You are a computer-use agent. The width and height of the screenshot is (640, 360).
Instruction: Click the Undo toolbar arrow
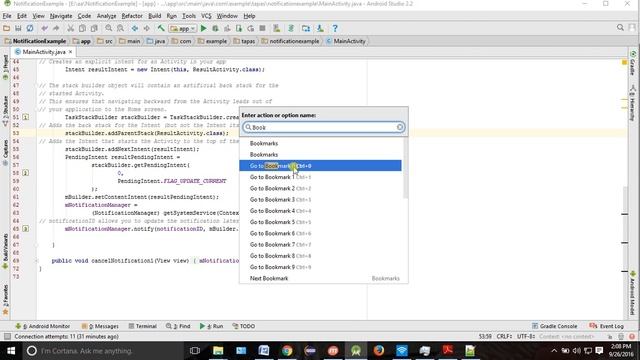[x=44, y=28]
